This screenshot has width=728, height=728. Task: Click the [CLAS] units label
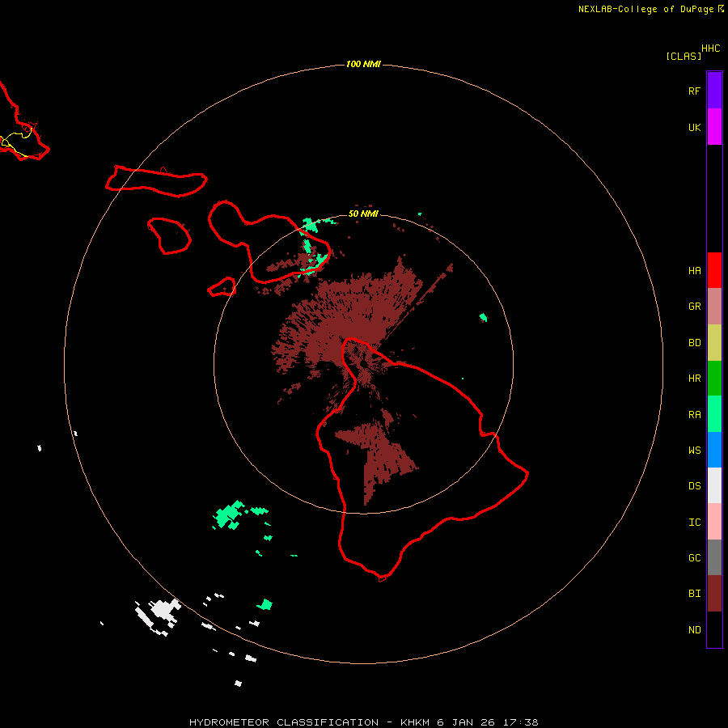[x=684, y=56]
